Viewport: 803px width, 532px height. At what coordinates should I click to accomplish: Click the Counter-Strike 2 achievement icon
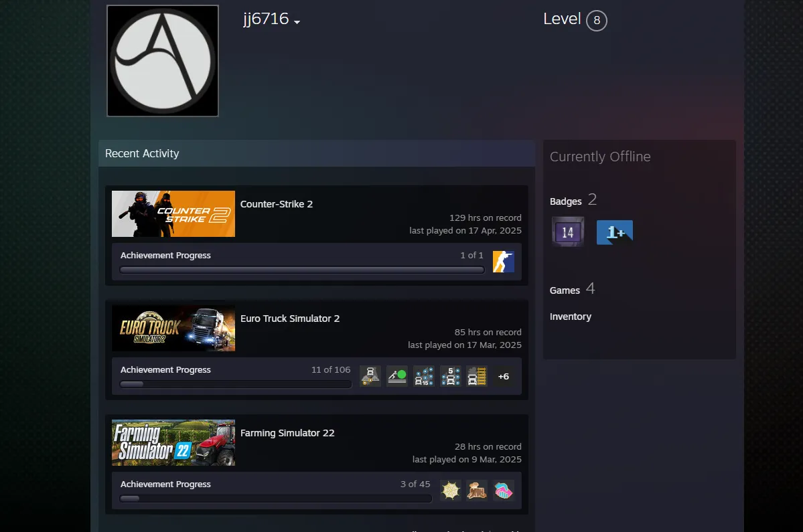point(504,262)
